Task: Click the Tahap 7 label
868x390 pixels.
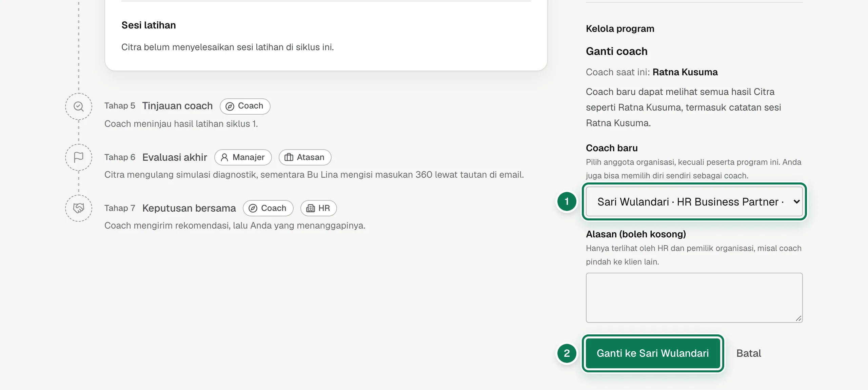Action: (120, 208)
